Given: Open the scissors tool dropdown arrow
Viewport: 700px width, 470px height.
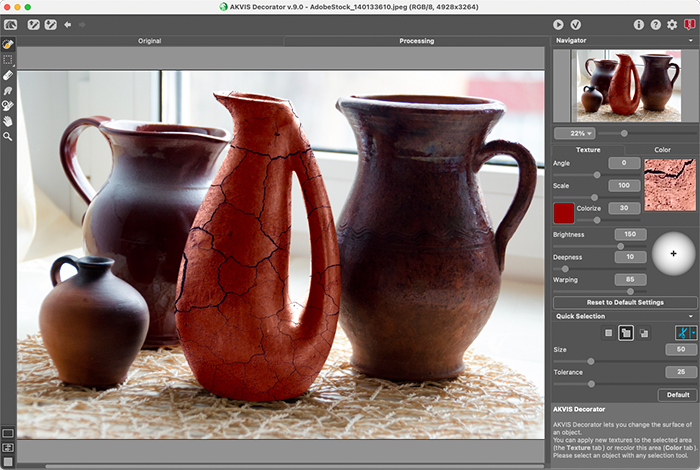Looking at the screenshot, I should 694,333.
